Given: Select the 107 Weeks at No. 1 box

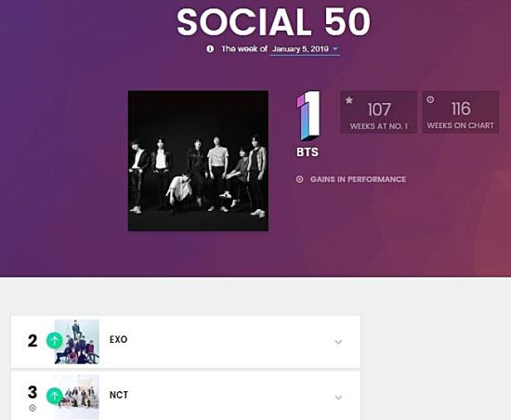Looking at the screenshot, I should 379,112.
